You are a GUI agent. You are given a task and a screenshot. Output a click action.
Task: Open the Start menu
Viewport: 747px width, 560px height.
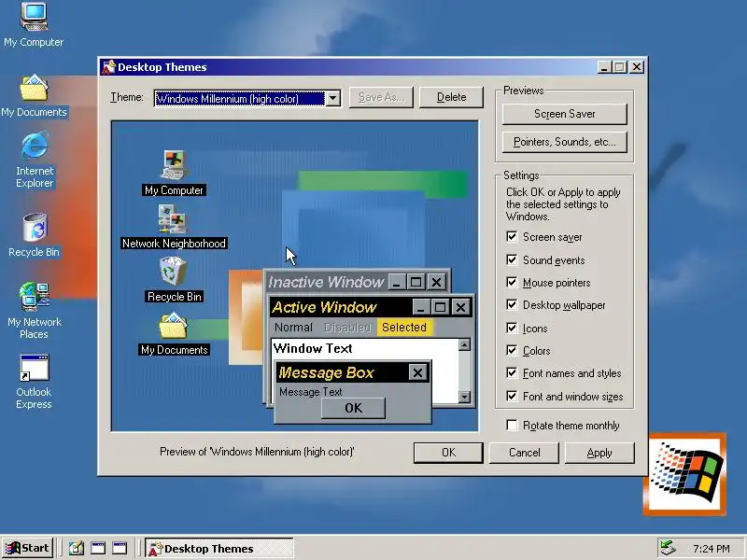click(27, 548)
